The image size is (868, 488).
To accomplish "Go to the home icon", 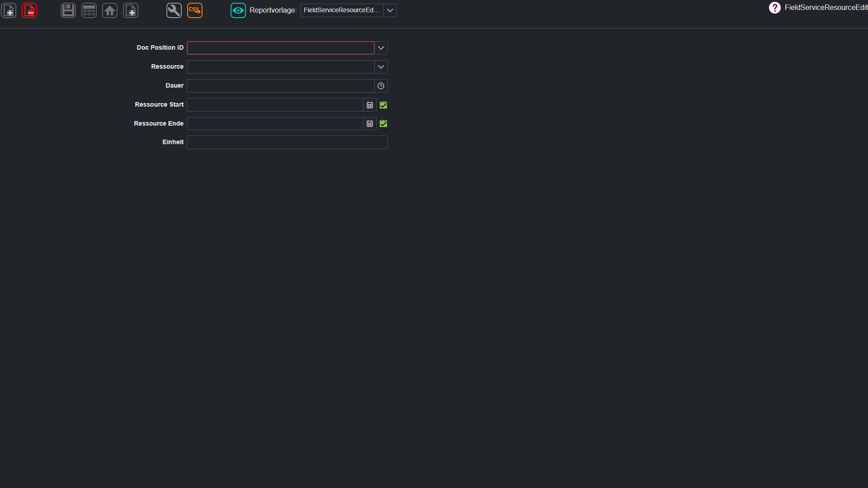I will click(110, 10).
